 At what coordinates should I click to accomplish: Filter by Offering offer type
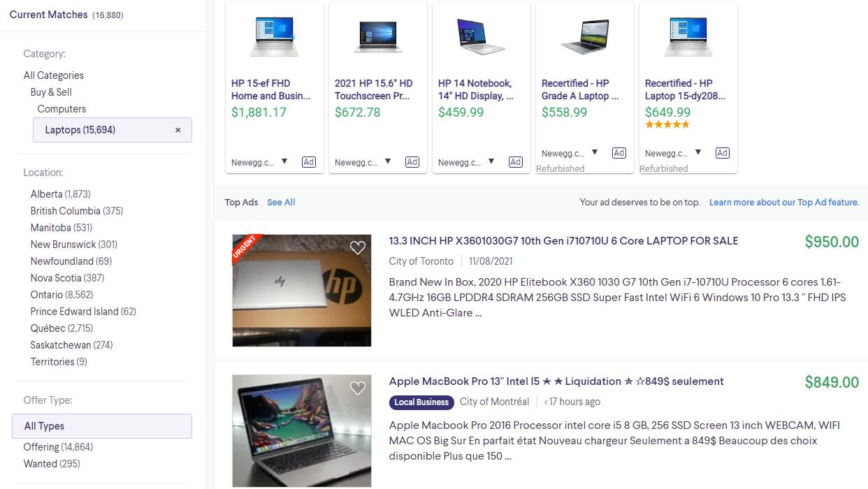[58, 447]
